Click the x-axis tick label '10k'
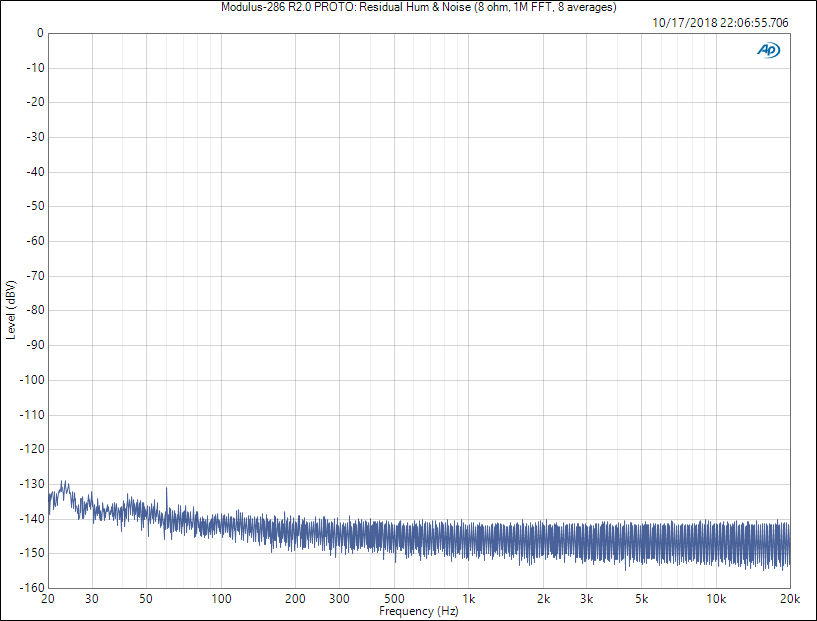This screenshot has width=817, height=621. [716, 599]
